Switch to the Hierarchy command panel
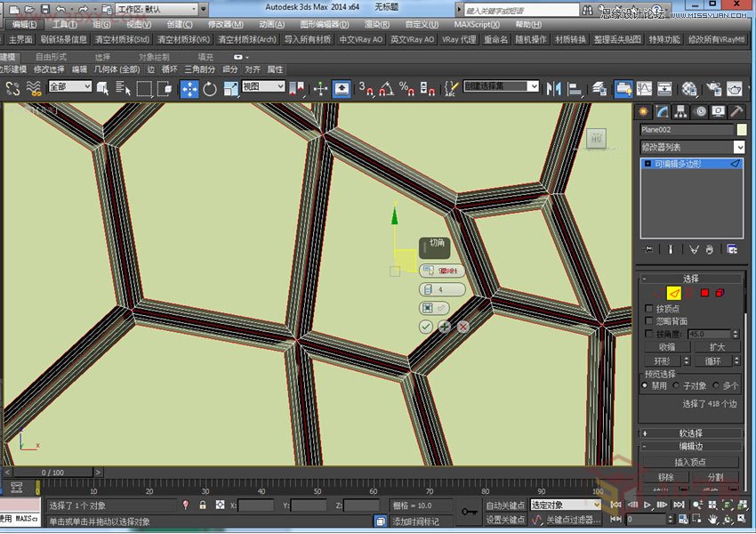 pos(680,112)
